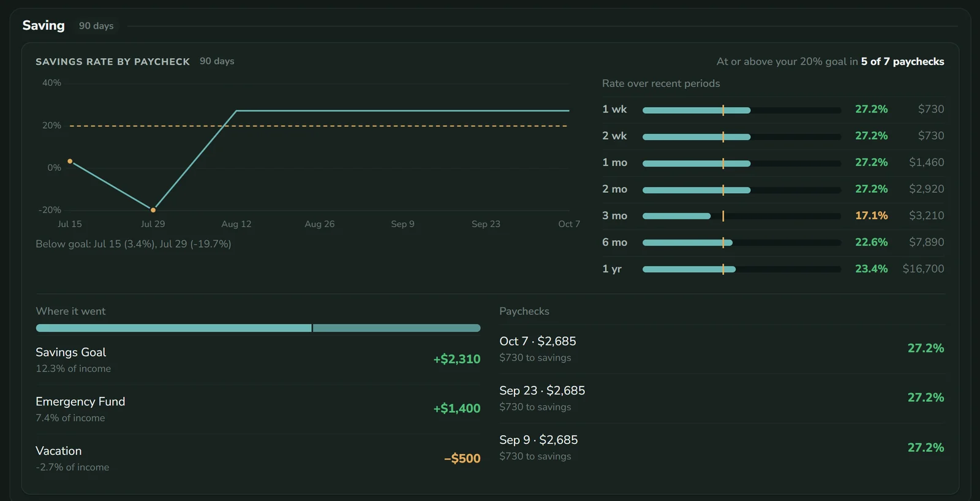This screenshot has height=501, width=980.
Task: Click the +$1,400 Emergency Fund amount
Action: tap(457, 409)
